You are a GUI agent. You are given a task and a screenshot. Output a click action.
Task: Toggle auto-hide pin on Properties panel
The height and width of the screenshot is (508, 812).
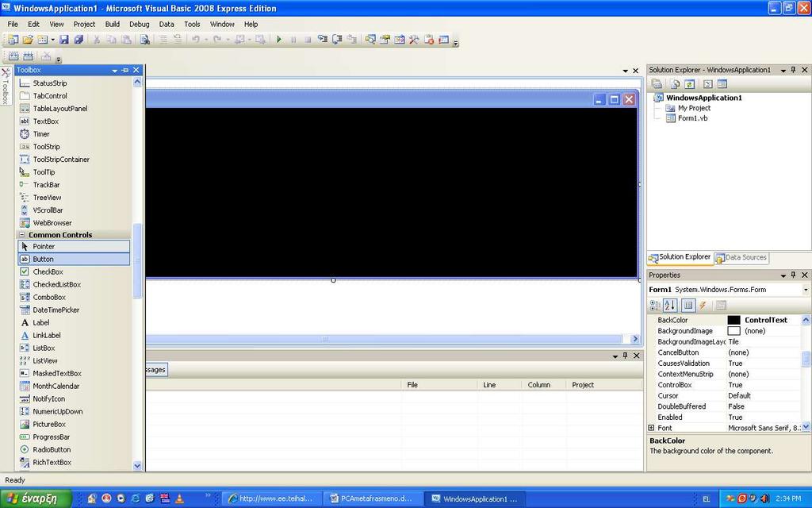(793, 275)
